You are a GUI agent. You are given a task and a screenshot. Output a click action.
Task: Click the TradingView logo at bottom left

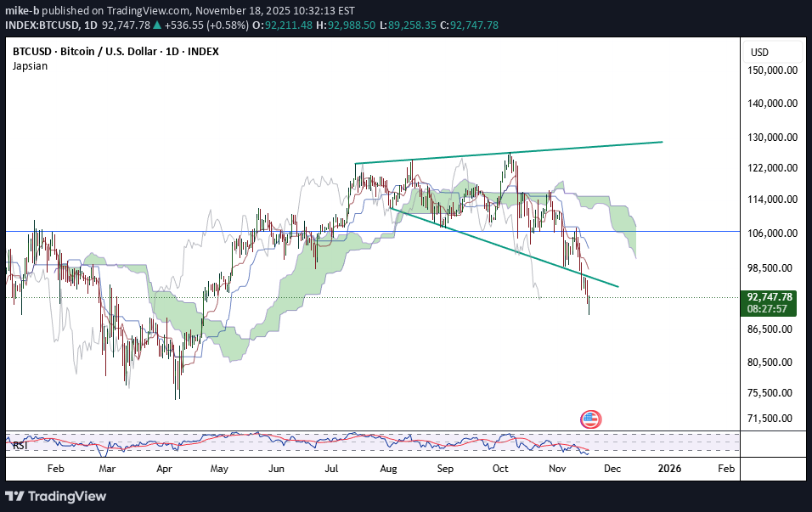tap(59, 496)
